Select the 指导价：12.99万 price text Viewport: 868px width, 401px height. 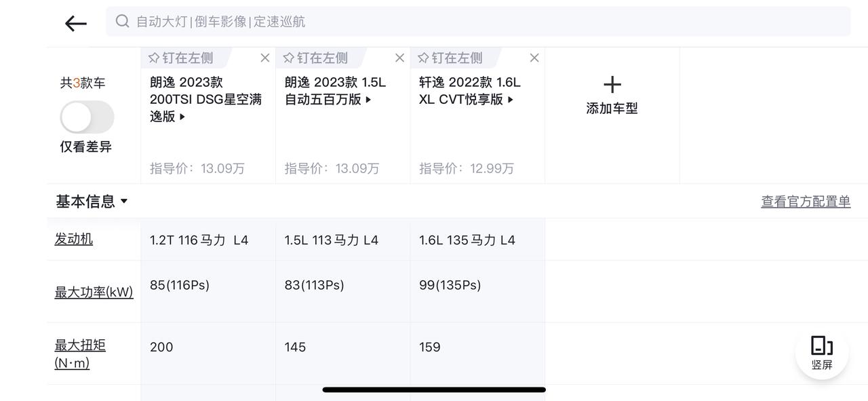tap(467, 168)
